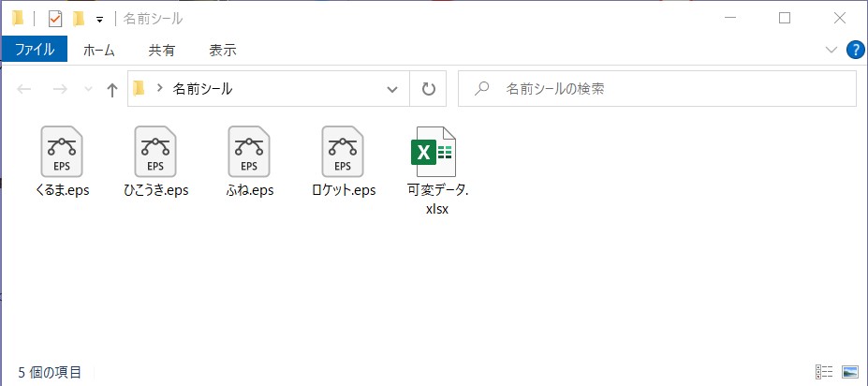Click the 可変データ.xlsx file name label
The height and width of the screenshot is (386, 868).
[437, 200]
